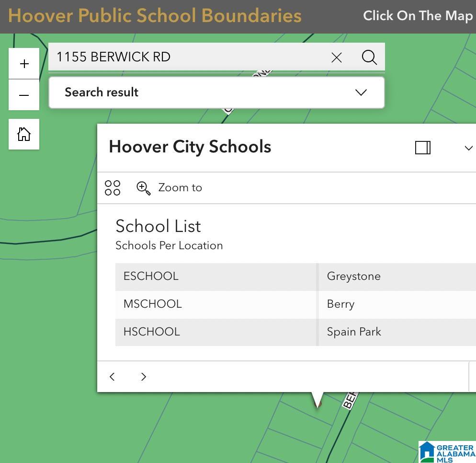Select the HSCHOOL row label

tap(151, 332)
